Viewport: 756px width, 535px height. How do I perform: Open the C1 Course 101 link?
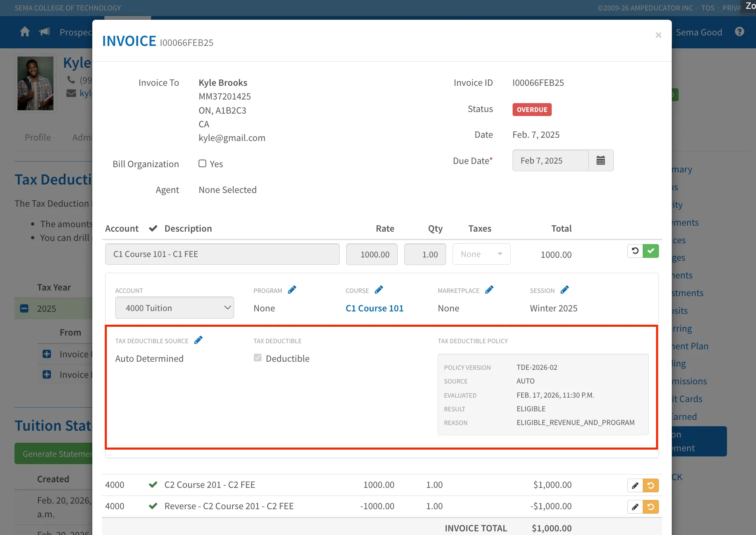374,308
